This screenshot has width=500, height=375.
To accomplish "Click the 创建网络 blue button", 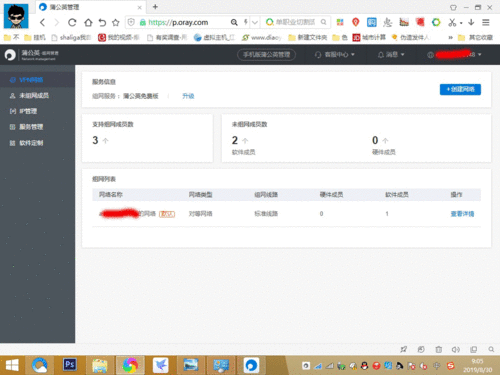I will coord(460,89).
